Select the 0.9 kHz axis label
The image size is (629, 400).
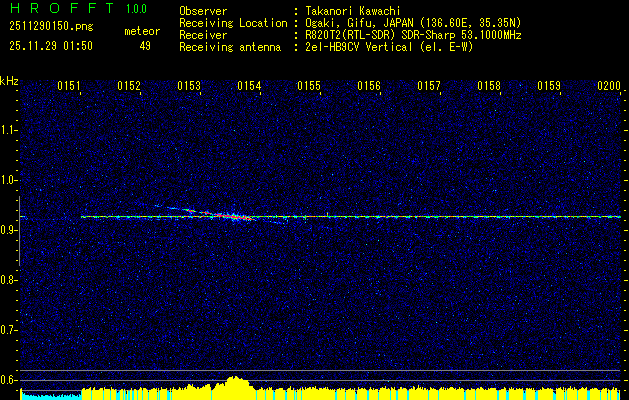[8, 230]
